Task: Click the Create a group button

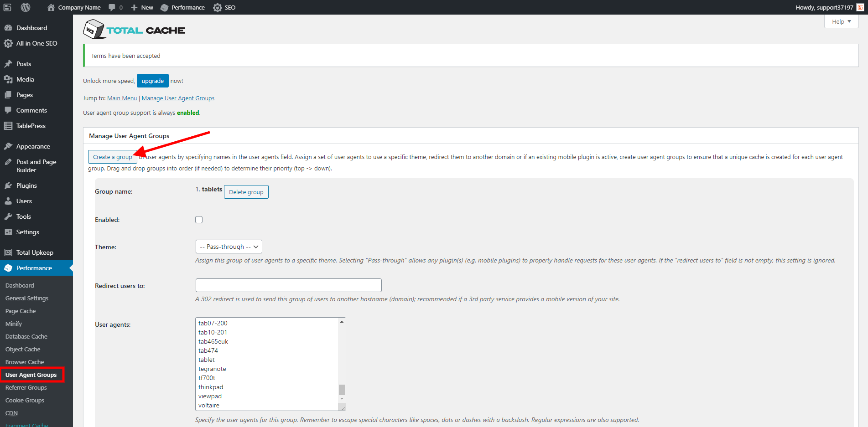Action: [x=113, y=157]
